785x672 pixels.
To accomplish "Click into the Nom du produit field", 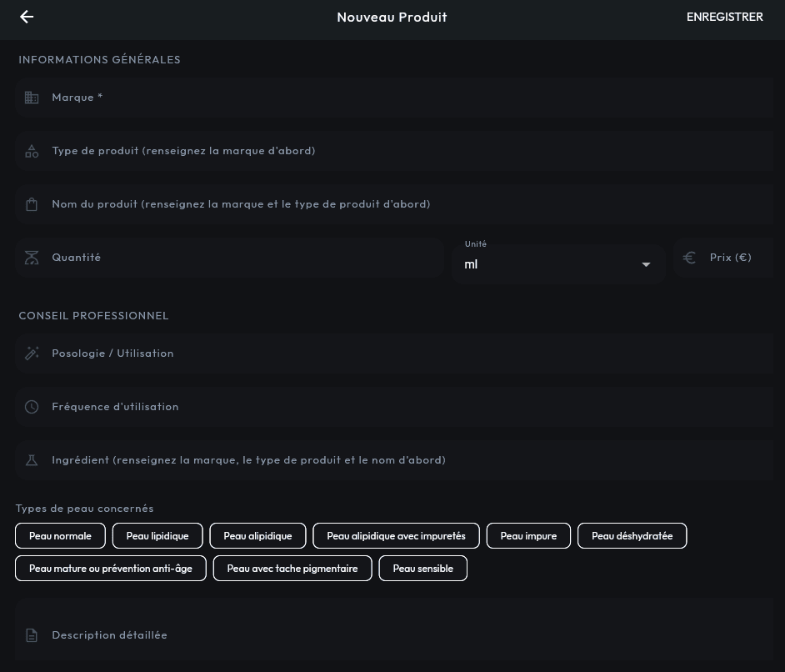I will [394, 204].
